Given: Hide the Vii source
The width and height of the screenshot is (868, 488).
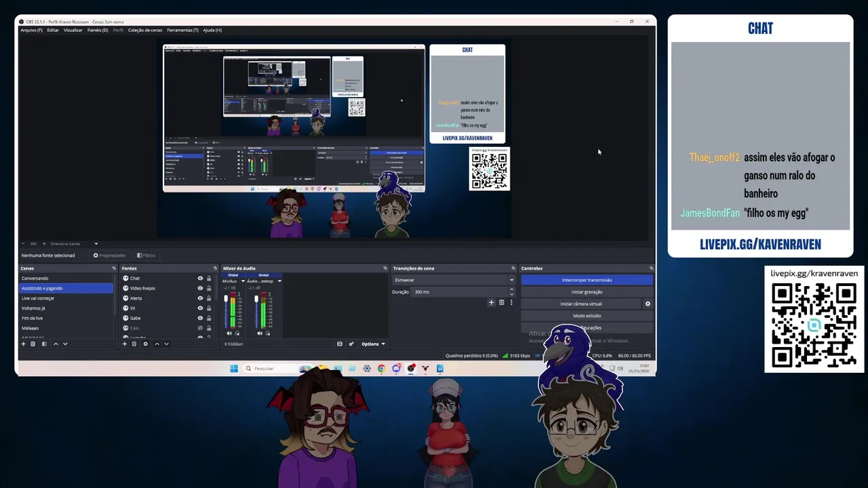Looking at the screenshot, I should (200, 308).
